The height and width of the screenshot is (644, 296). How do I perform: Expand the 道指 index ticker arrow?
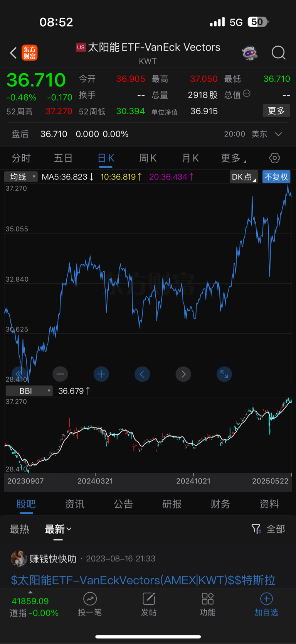(30, 592)
